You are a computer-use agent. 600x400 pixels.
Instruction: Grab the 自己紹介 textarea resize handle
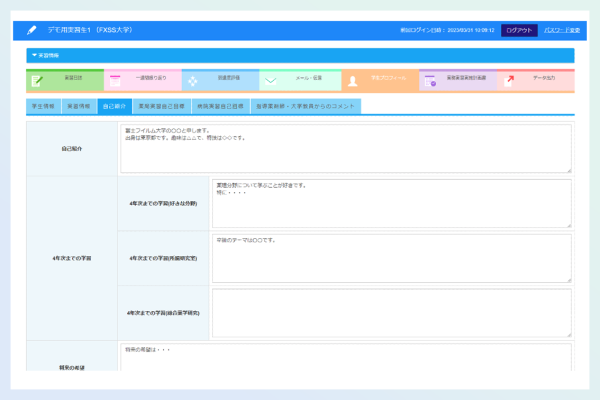568,170
